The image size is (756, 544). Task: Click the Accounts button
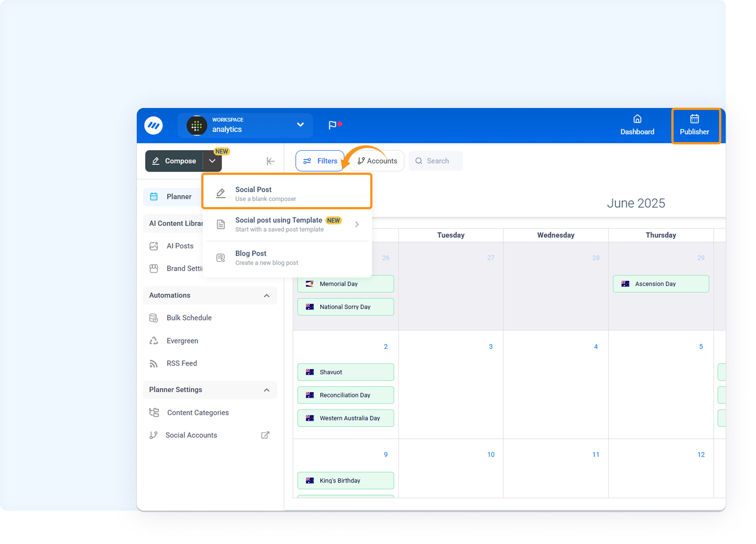[x=377, y=161]
